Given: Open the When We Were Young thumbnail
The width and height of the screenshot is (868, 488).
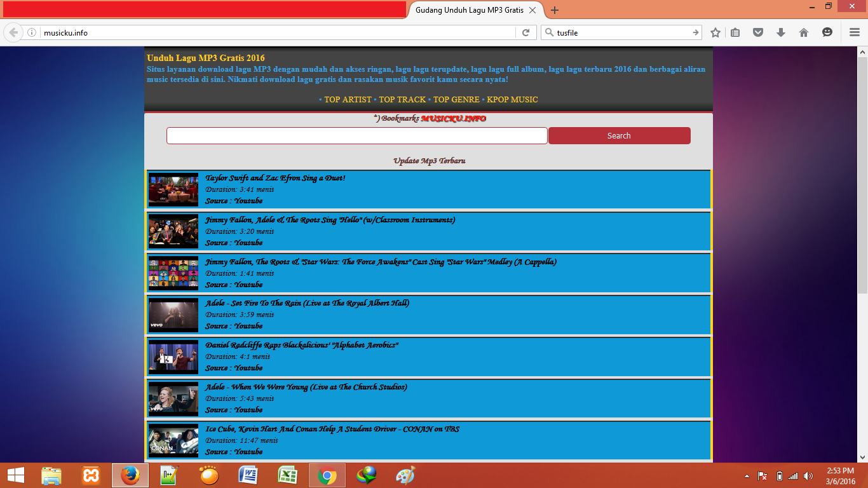Looking at the screenshot, I should [173, 399].
